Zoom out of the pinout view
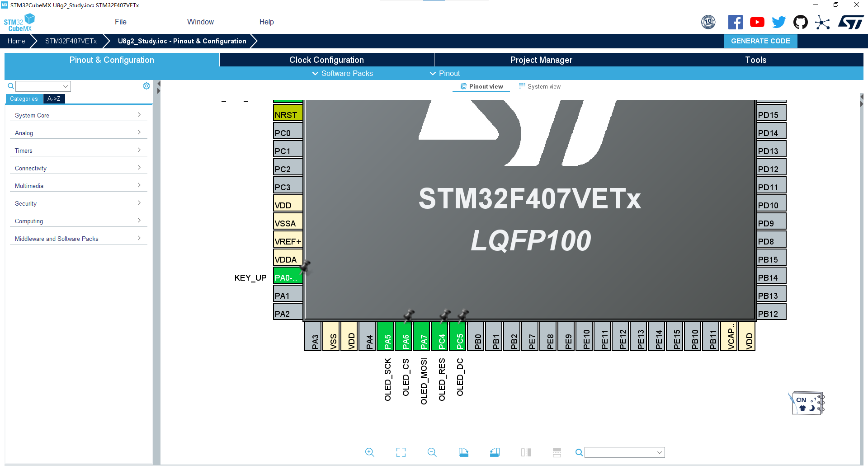Image resolution: width=868 pixels, height=470 pixels. click(432, 452)
